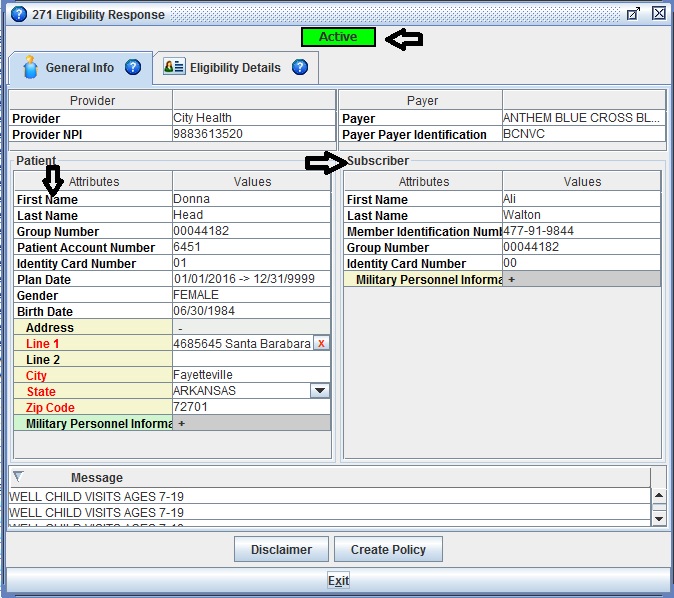The image size is (674, 598).
Task: Close the 271 Eligibility Response window
Action: point(659,13)
